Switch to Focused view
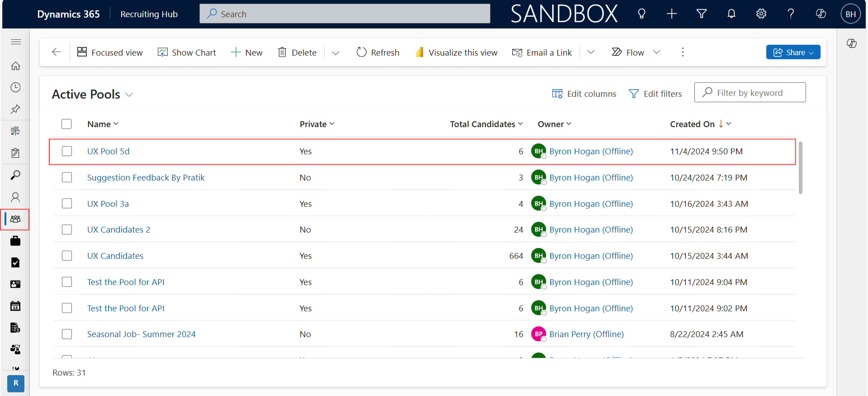 pos(110,52)
